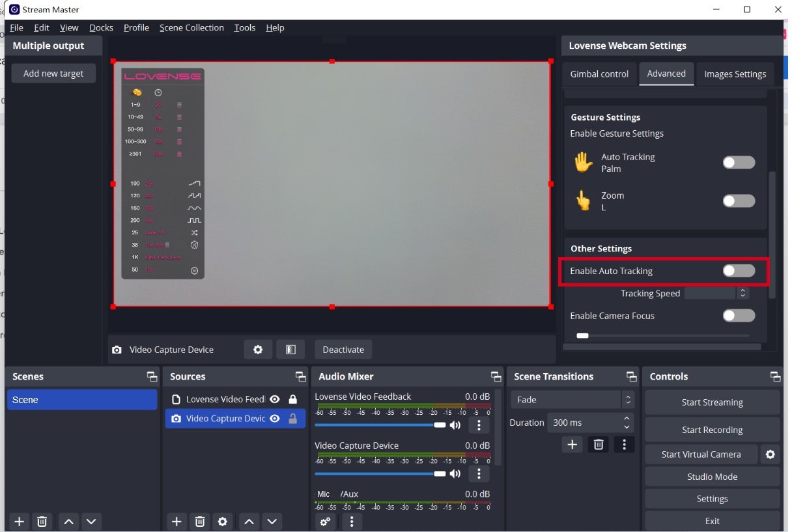Open source properties gear next to Video Capture Device
792x532 pixels.
click(258, 350)
